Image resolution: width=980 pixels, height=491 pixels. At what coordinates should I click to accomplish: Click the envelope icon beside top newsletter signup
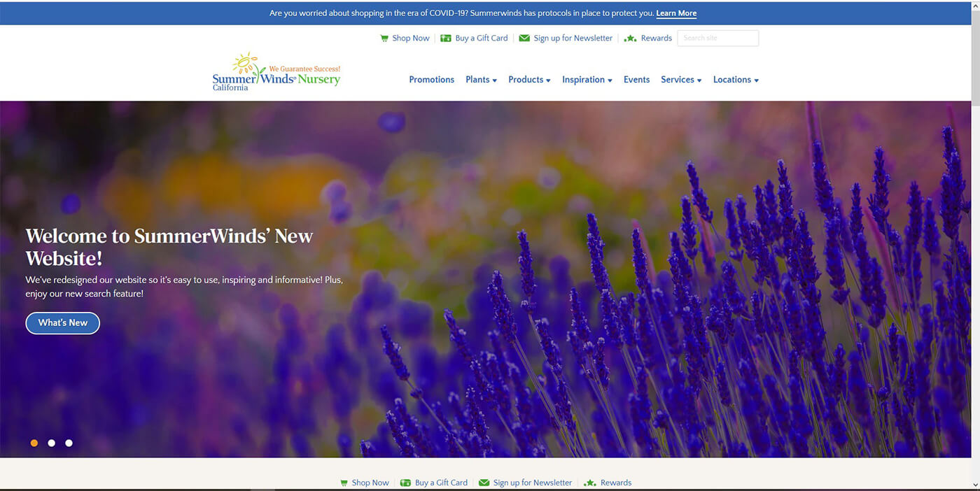point(524,38)
